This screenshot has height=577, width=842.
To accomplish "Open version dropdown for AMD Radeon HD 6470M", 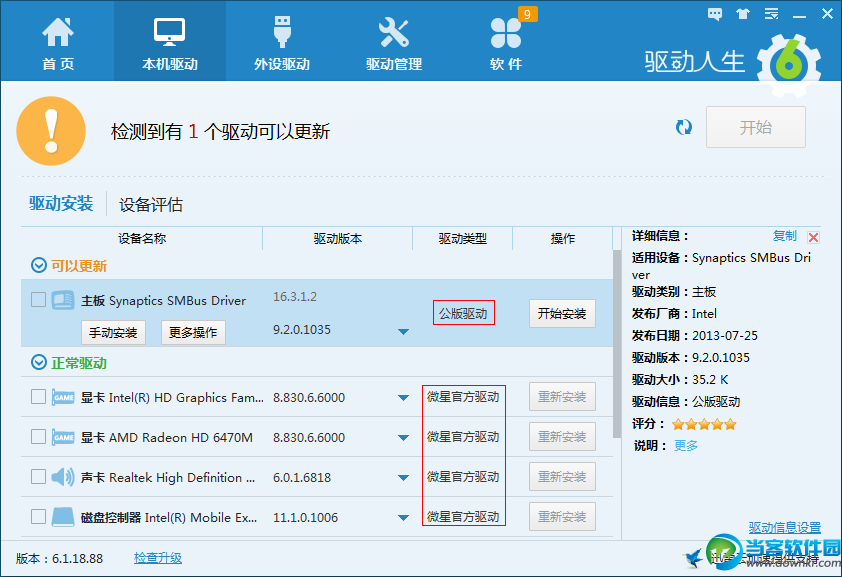I will pyautogui.click(x=403, y=438).
